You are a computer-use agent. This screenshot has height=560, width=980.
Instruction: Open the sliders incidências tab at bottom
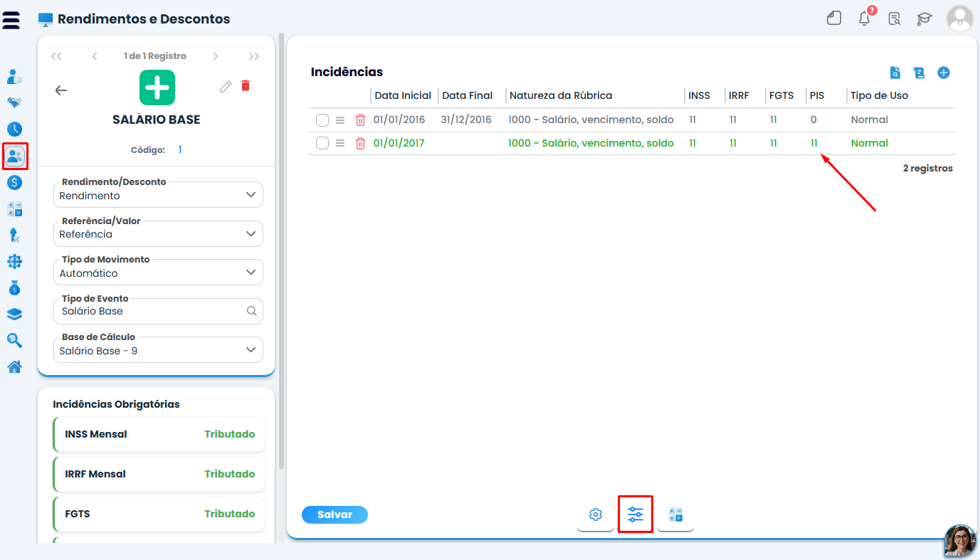636,514
